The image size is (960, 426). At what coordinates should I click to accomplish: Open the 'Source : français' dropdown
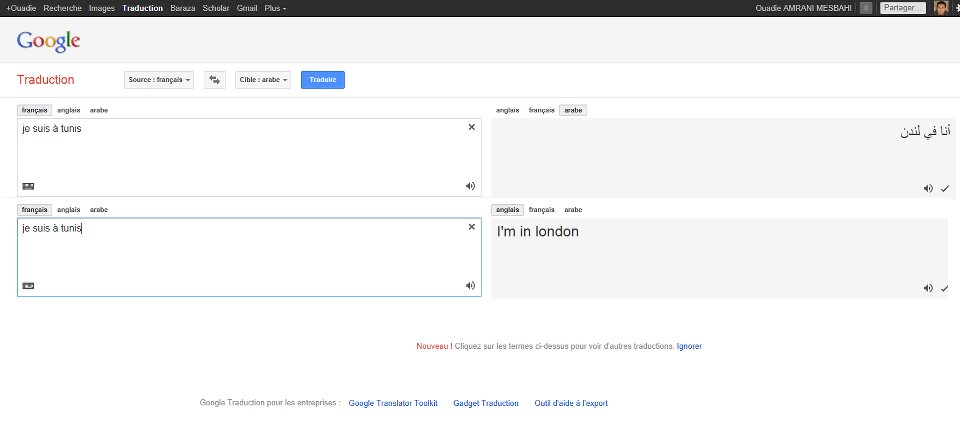[x=159, y=80]
